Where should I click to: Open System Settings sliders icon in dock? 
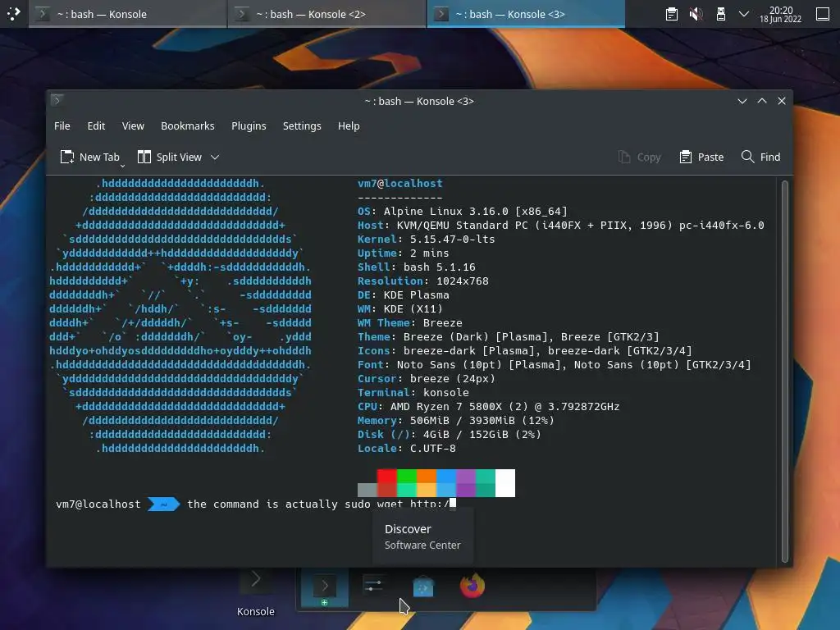click(x=373, y=585)
